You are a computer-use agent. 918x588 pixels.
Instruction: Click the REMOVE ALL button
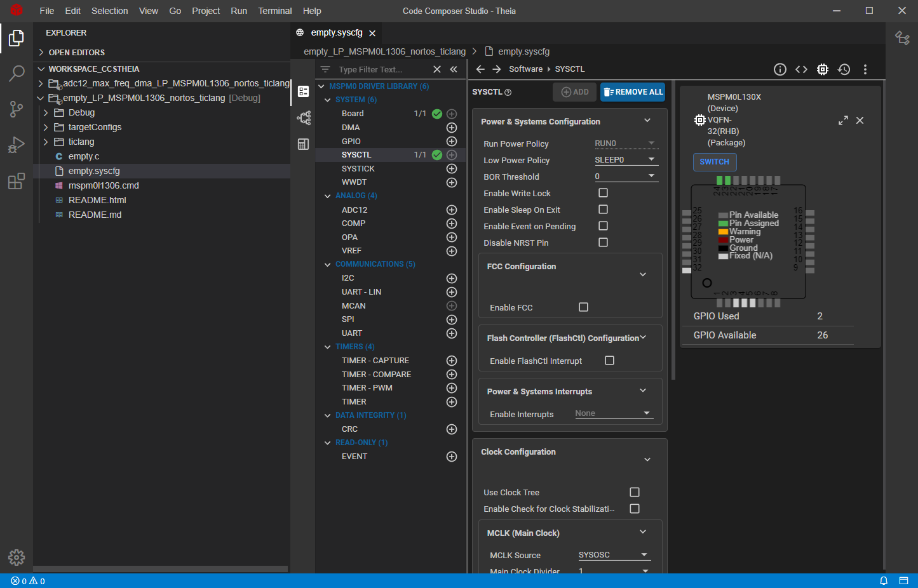633,92
